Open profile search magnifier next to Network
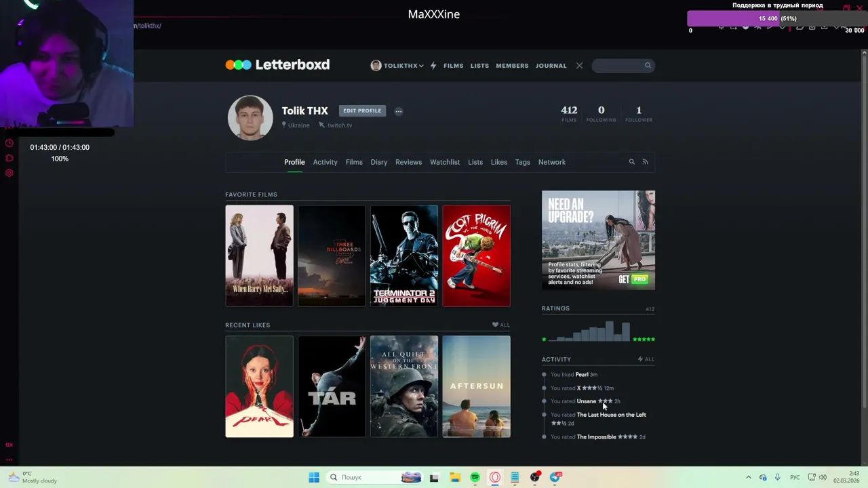Image resolution: width=868 pixels, height=488 pixels. click(x=631, y=162)
